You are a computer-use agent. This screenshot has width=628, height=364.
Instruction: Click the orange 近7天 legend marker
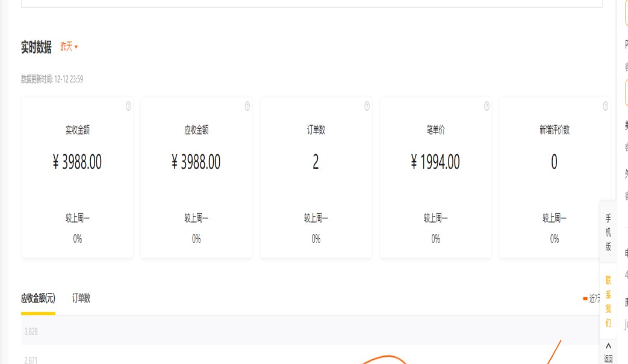pyautogui.click(x=585, y=298)
